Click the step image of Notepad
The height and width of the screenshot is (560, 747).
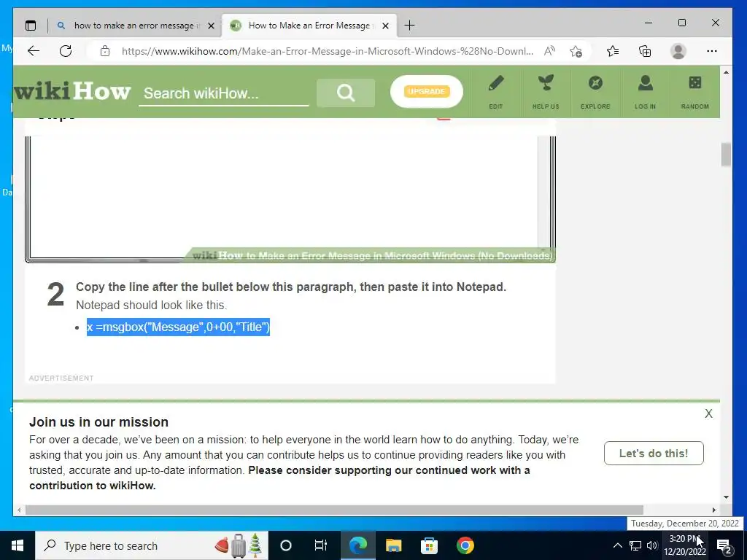pos(290,199)
